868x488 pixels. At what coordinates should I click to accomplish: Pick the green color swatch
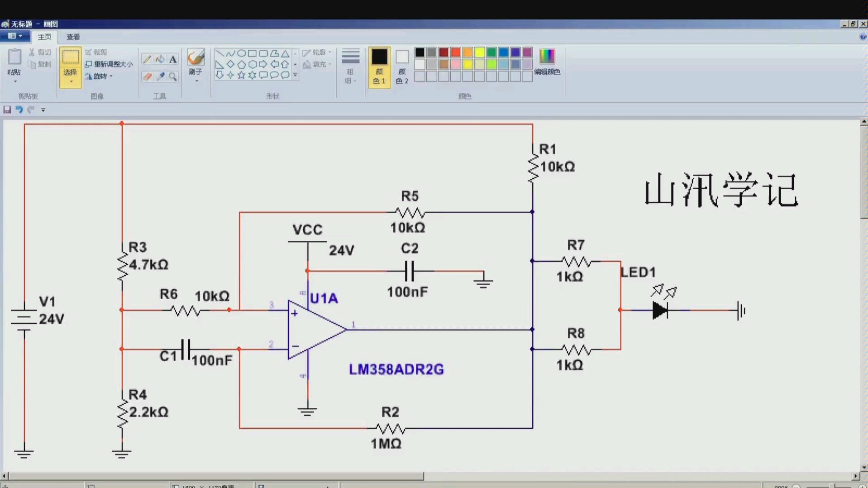[491, 53]
